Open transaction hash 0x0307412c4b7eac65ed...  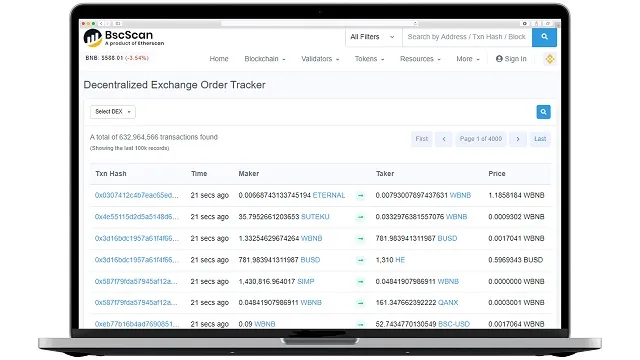pyautogui.click(x=137, y=196)
